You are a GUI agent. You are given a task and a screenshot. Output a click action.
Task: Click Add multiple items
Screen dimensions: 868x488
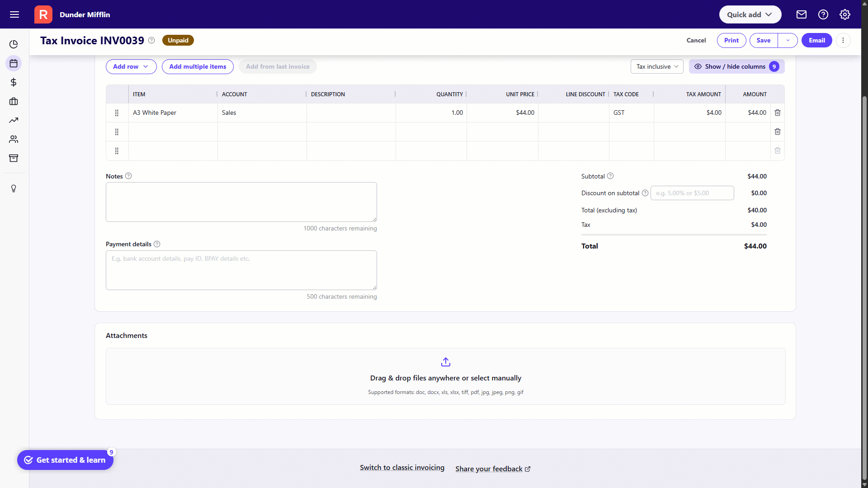coord(198,66)
